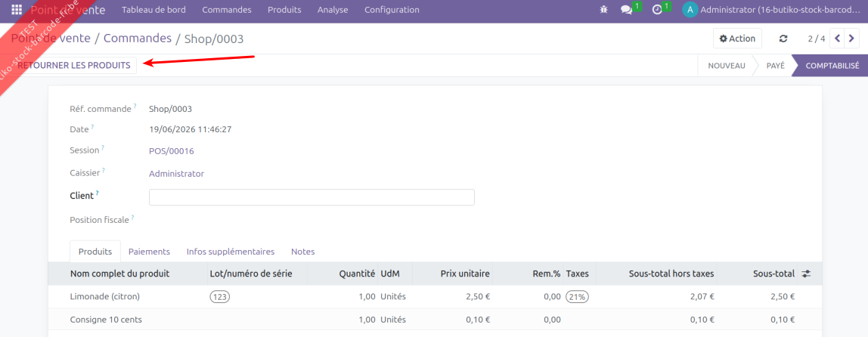Open session link POS/00016

click(172, 151)
